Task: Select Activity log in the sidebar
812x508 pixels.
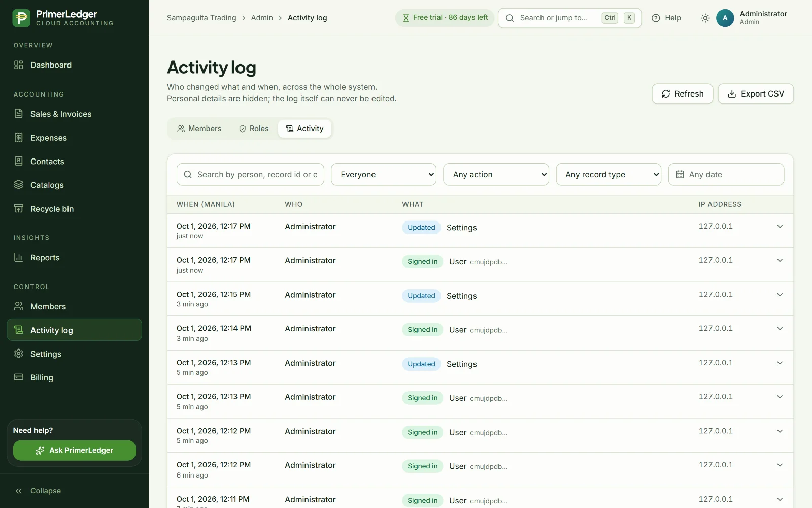Action: tap(74, 330)
